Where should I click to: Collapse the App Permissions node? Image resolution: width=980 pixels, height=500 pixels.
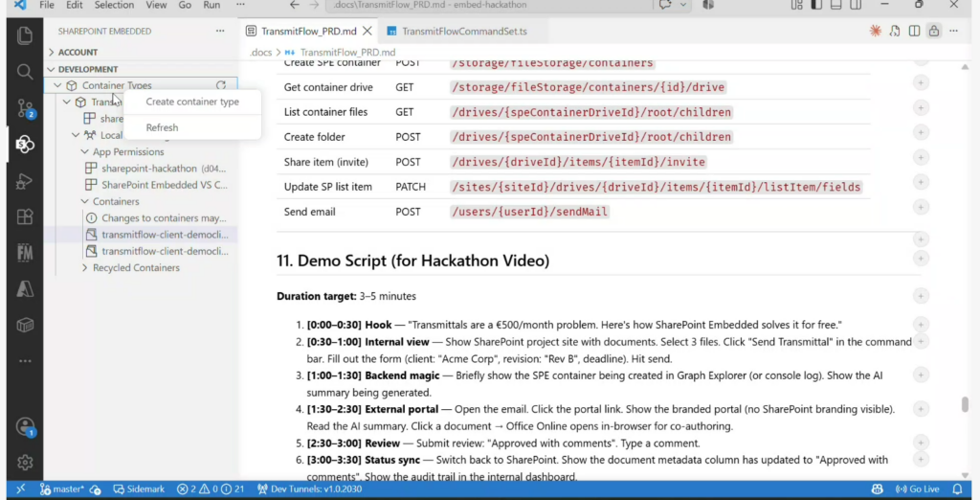[84, 151]
